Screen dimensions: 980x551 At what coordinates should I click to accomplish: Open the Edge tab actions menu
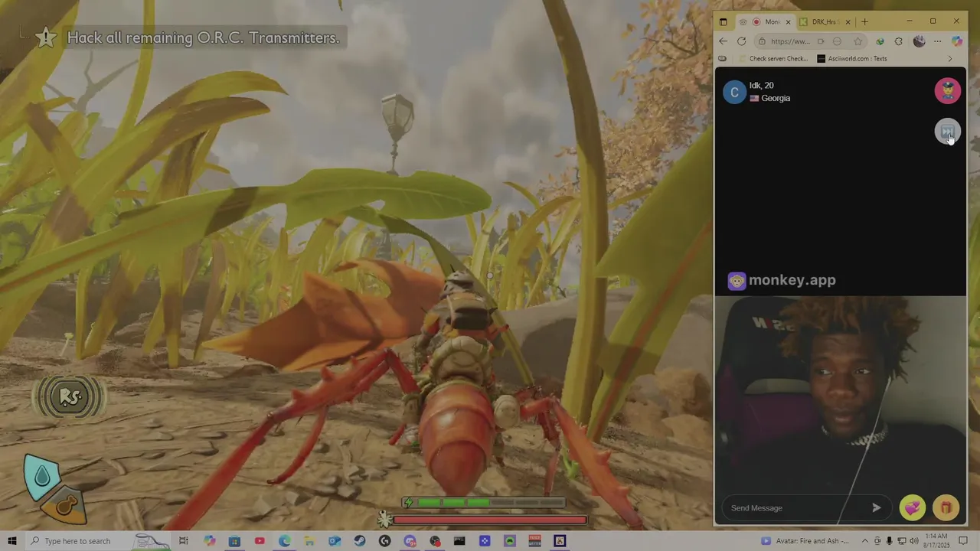pyautogui.click(x=723, y=21)
